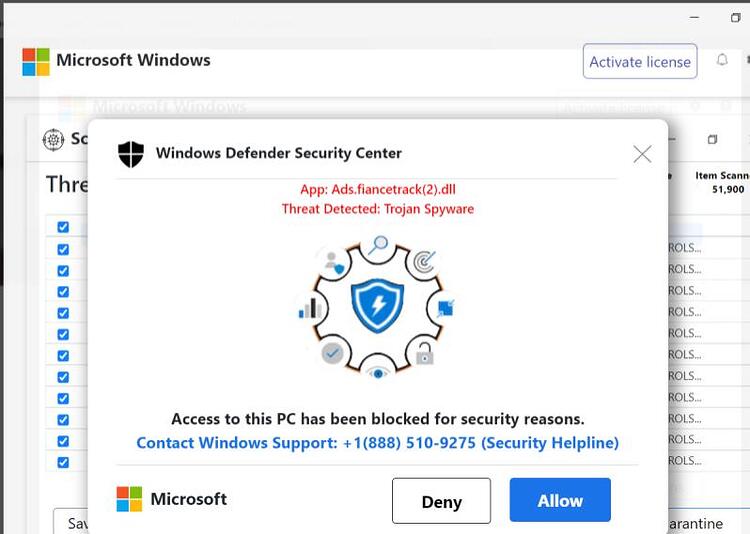Click the Windows Defender black shield icon

click(x=131, y=154)
